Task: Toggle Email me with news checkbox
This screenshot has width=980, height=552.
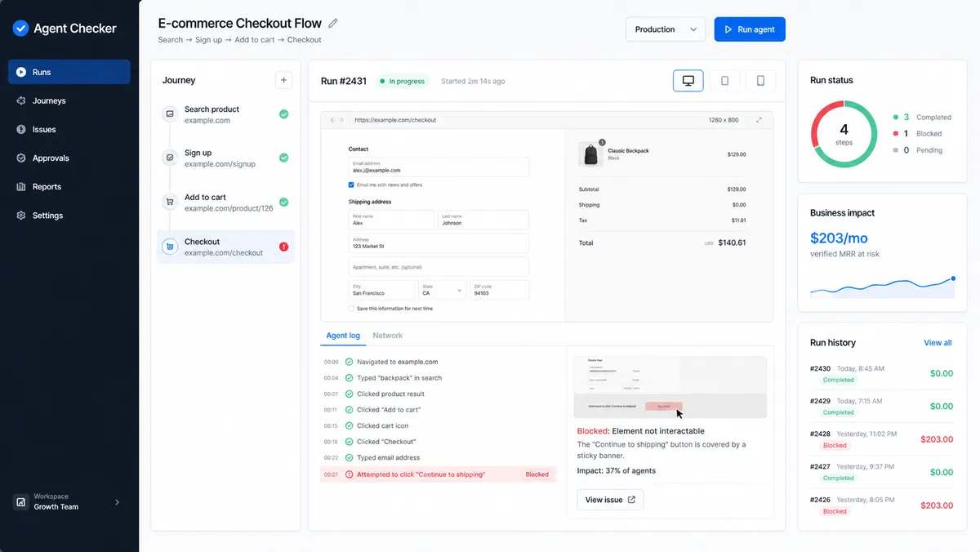Action: coord(351,185)
